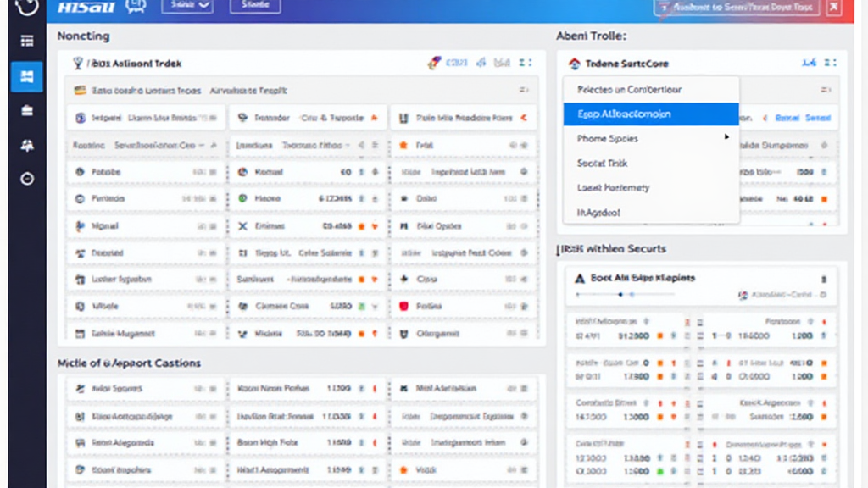This screenshot has height=488, width=868.
Task: Open the briefcase icon in left sidebar
Action: tap(27, 111)
